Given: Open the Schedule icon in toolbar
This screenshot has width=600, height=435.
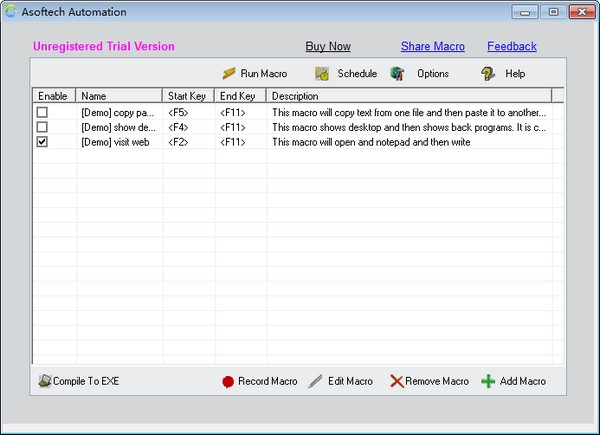Looking at the screenshot, I should 322,73.
